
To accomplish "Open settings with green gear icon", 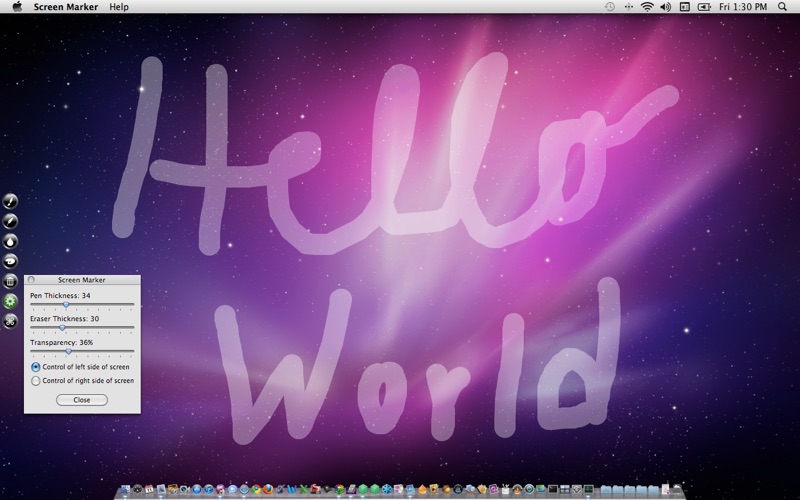I will (11, 301).
